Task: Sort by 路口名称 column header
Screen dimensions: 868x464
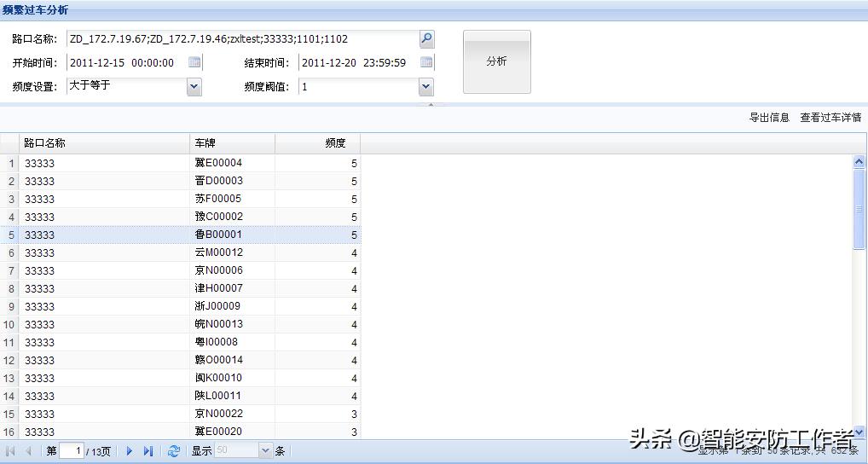Action: click(105, 143)
